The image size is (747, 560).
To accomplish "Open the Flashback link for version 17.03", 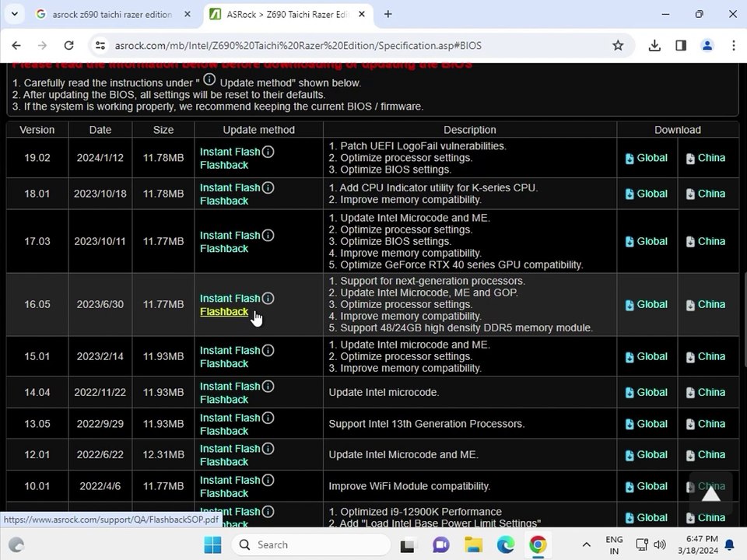I will (224, 249).
